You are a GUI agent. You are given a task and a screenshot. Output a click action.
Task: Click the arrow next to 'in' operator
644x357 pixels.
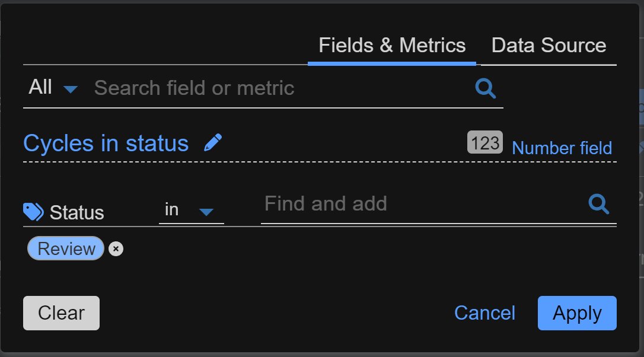point(206,212)
